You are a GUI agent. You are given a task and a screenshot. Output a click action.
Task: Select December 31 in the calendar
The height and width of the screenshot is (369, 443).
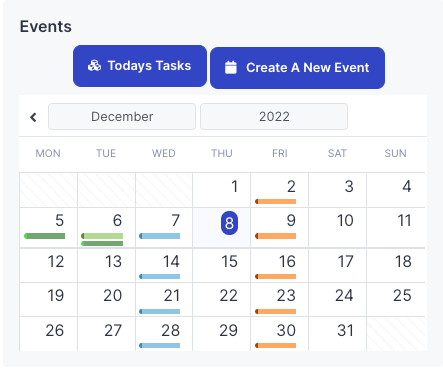coord(338,334)
